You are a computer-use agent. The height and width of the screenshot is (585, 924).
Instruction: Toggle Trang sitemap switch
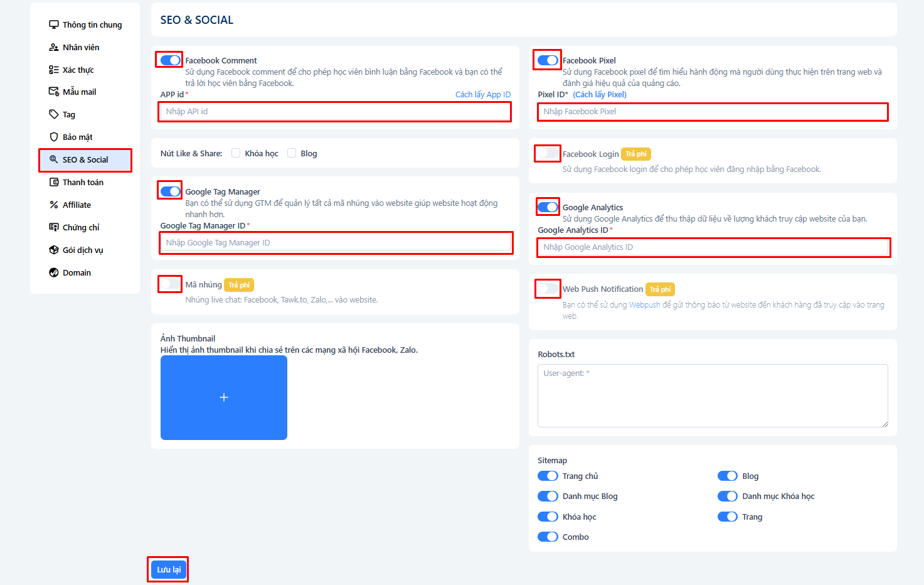click(x=728, y=517)
